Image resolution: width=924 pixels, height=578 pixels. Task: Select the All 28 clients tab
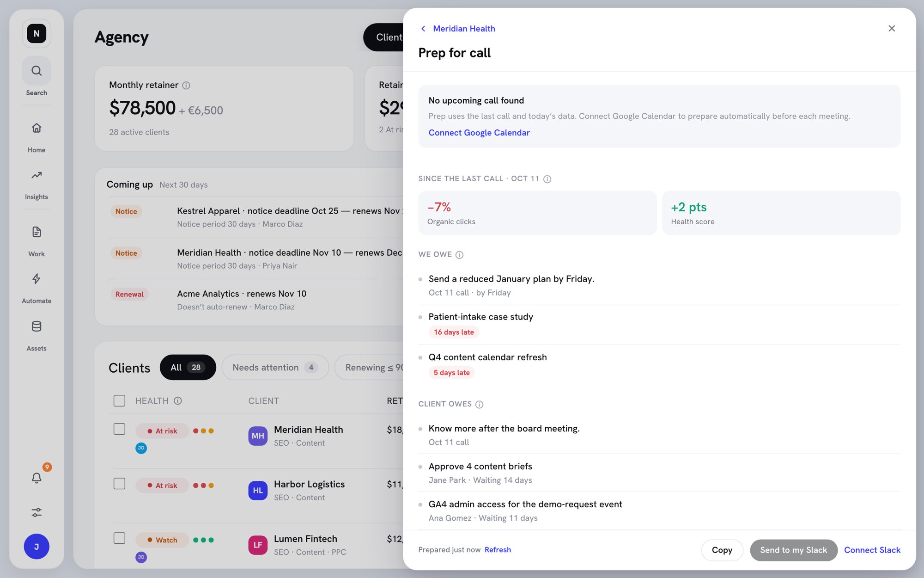click(188, 368)
